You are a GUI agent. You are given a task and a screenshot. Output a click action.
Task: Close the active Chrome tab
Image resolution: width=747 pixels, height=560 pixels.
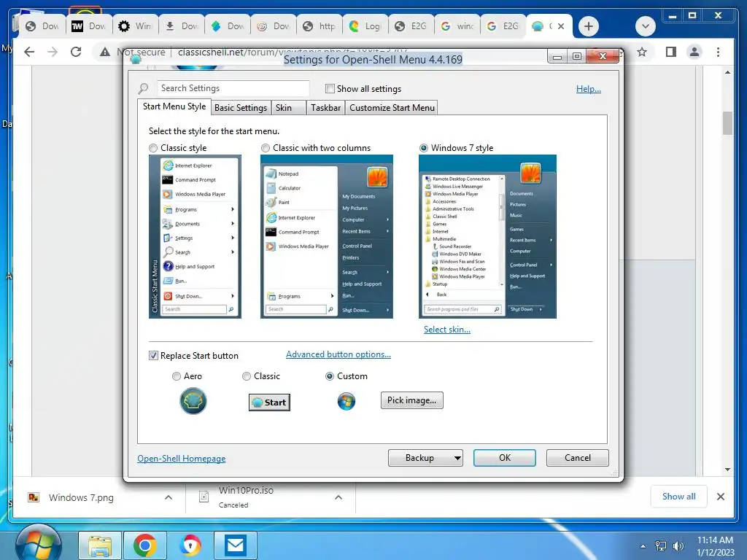point(561,26)
